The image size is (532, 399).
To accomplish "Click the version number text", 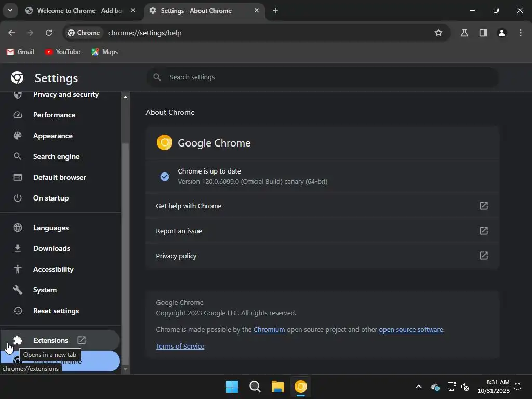I will [x=253, y=182].
